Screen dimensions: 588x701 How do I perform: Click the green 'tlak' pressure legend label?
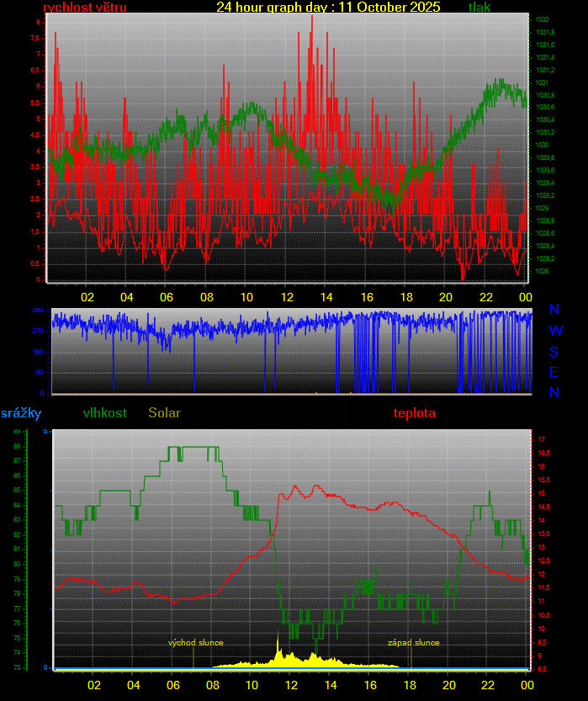coord(479,8)
